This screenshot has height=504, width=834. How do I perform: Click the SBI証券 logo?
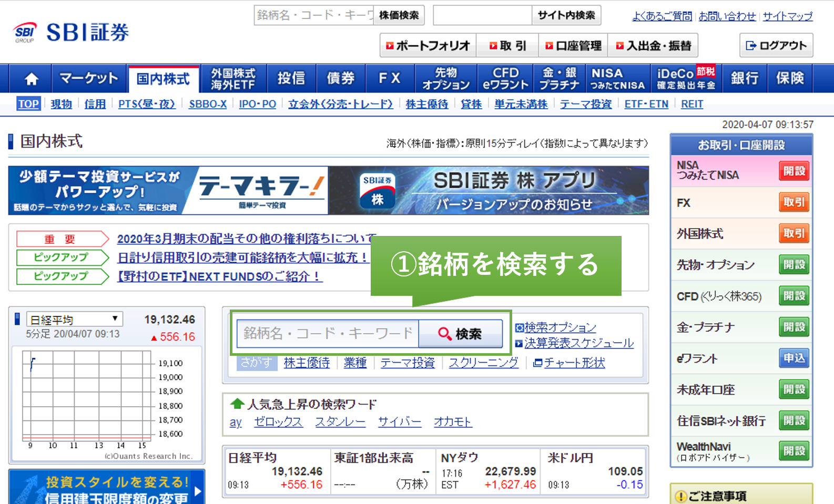click(x=71, y=33)
